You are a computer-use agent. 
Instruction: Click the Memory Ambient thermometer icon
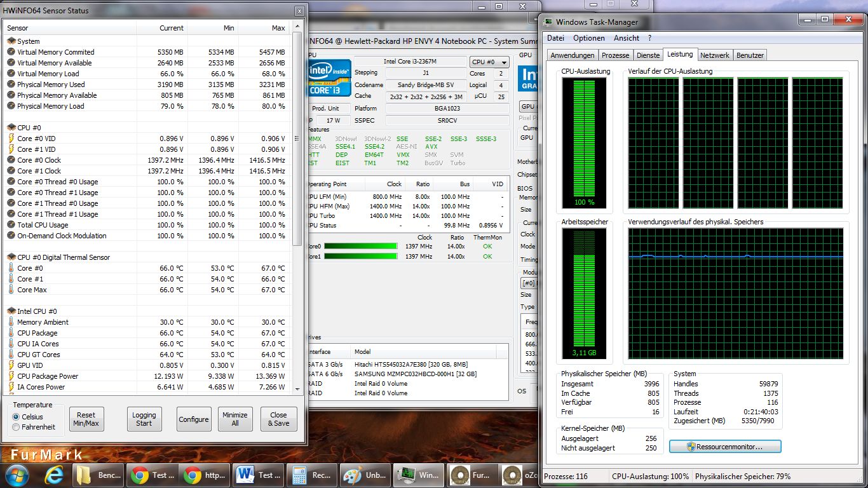pos(11,322)
